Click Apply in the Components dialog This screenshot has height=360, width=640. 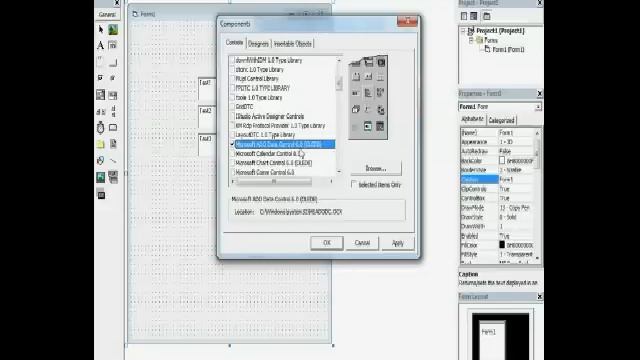point(398,243)
